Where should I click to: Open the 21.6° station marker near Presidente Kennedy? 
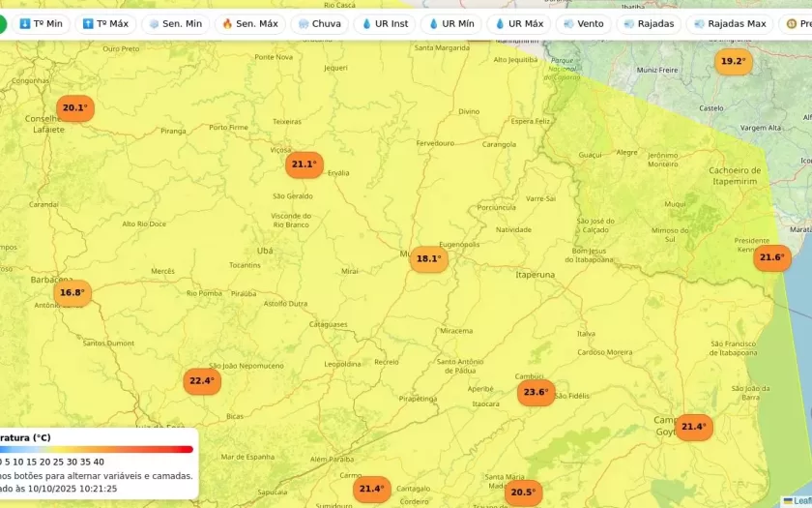pos(772,257)
